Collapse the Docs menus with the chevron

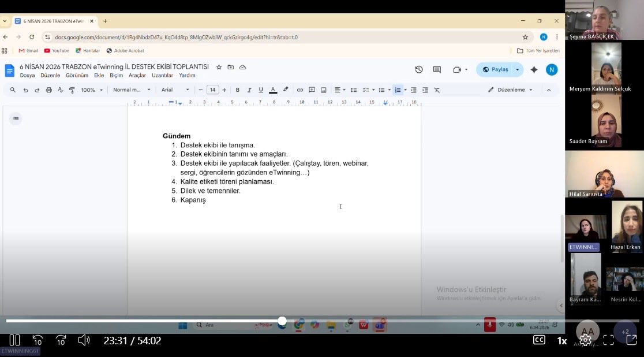[x=549, y=90]
